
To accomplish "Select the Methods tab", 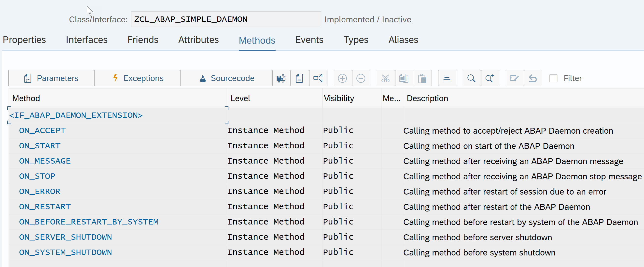I will click(257, 41).
